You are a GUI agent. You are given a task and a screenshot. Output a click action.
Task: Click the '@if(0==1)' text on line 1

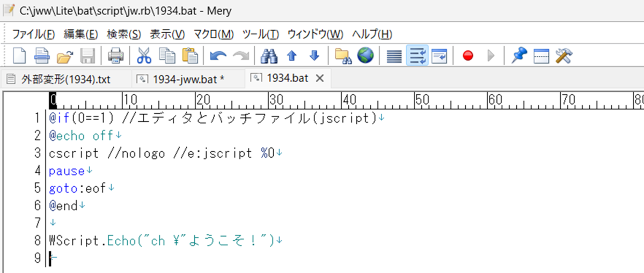click(82, 118)
